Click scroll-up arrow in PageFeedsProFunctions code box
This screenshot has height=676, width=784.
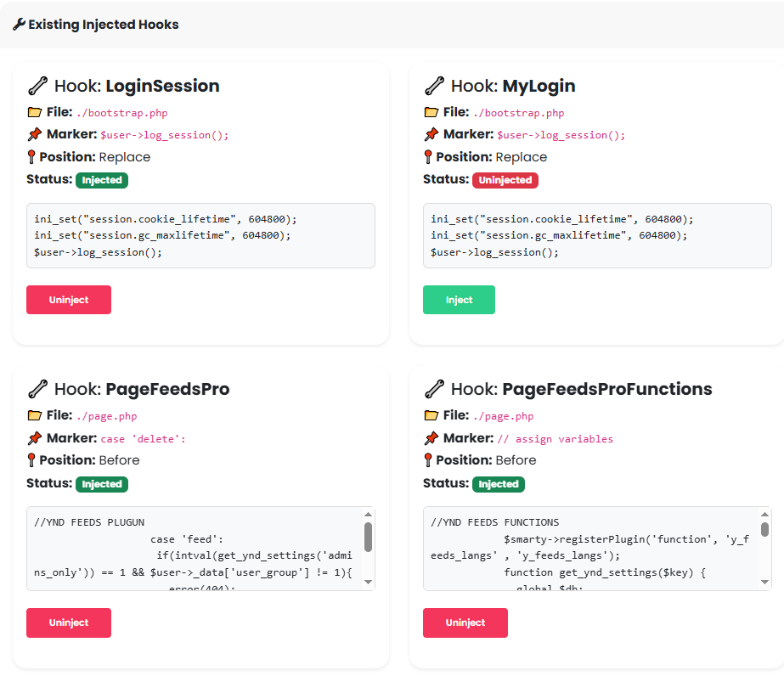tap(764, 515)
